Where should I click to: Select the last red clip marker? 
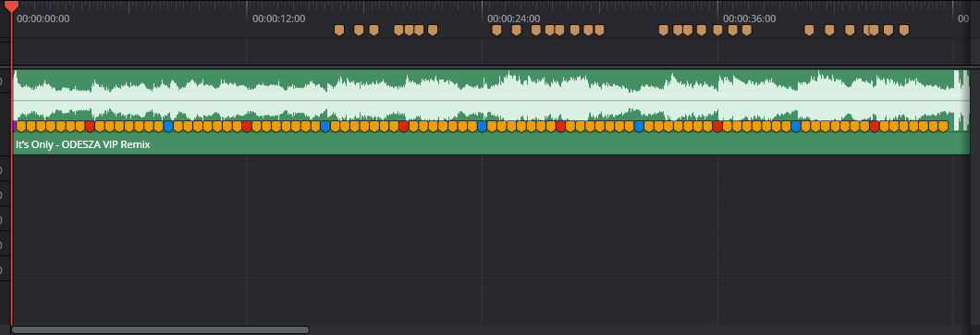click(875, 126)
